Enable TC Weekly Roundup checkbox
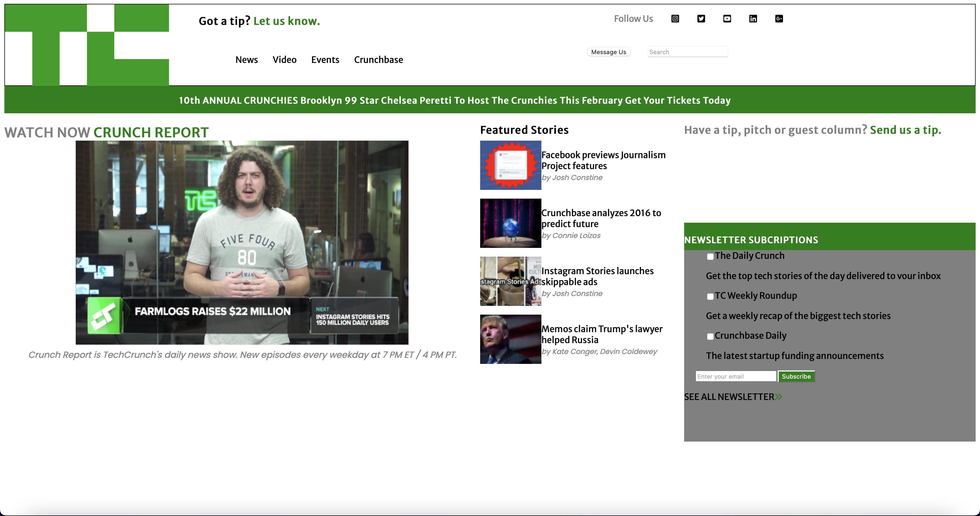980x516 pixels. (710, 296)
